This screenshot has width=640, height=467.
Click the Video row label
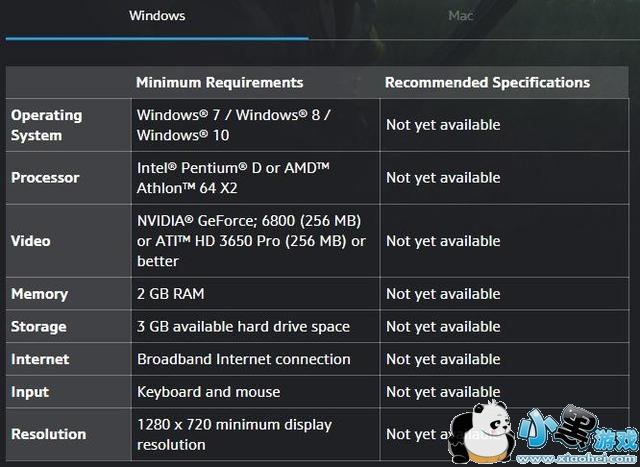tap(31, 241)
